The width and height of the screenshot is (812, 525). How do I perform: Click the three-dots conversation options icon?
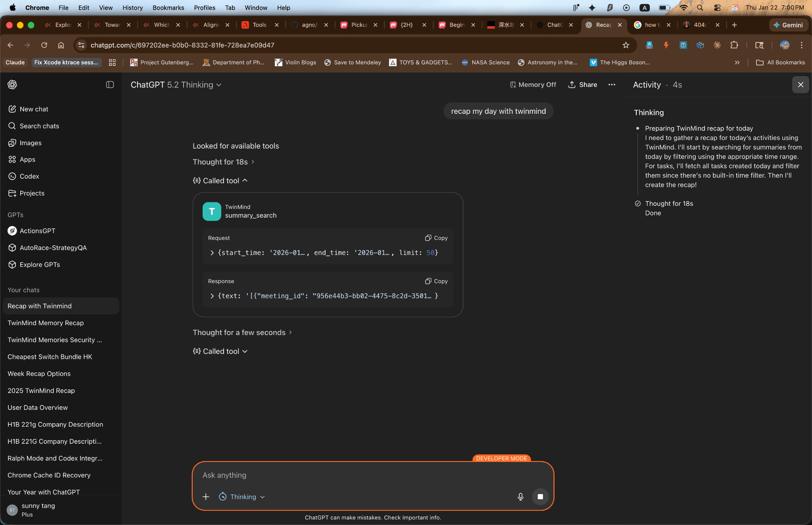pyautogui.click(x=612, y=84)
